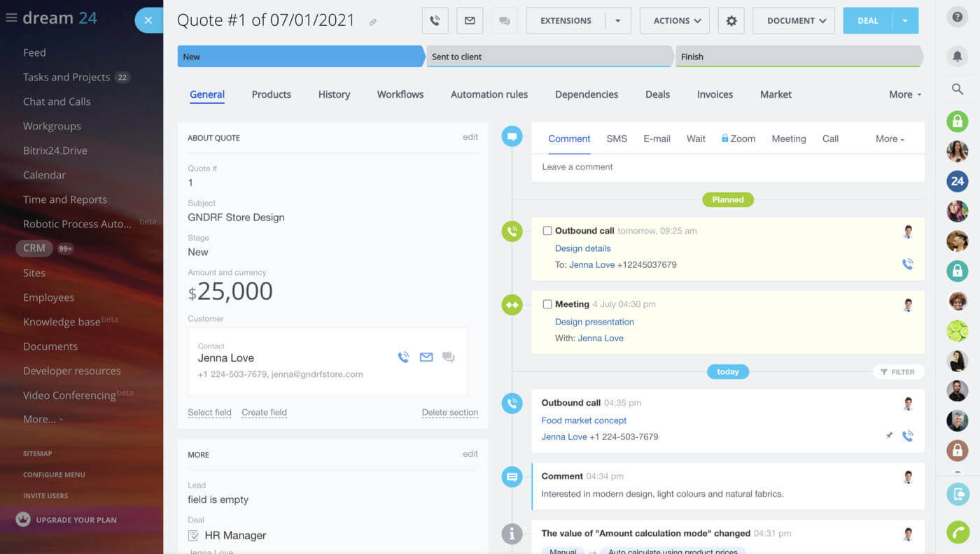This screenshot has height=554, width=980.
Task: Open the Design details link
Action: pyautogui.click(x=582, y=248)
